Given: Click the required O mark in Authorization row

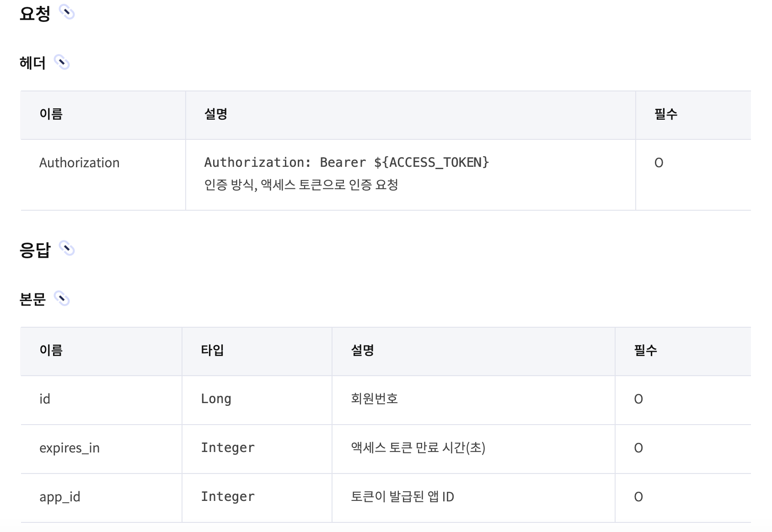Looking at the screenshot, I should (x=659, y=163).
